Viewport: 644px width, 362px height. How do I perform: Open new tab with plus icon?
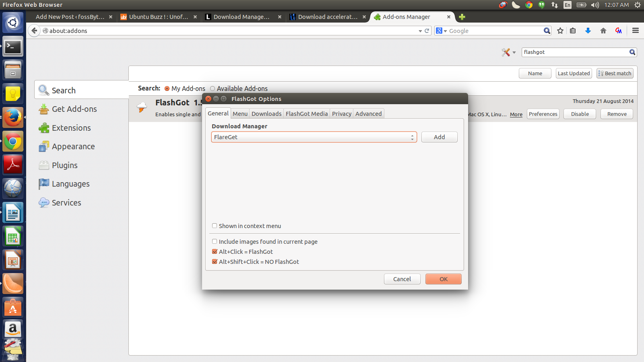click(x=462, y=17)
